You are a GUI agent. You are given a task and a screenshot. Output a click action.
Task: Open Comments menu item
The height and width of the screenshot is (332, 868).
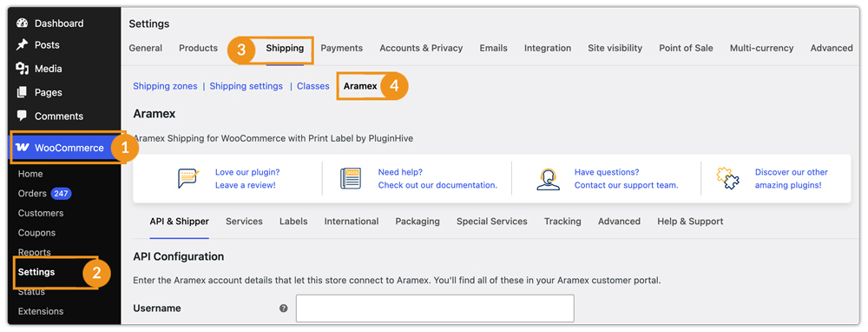[x=59, y=116]
